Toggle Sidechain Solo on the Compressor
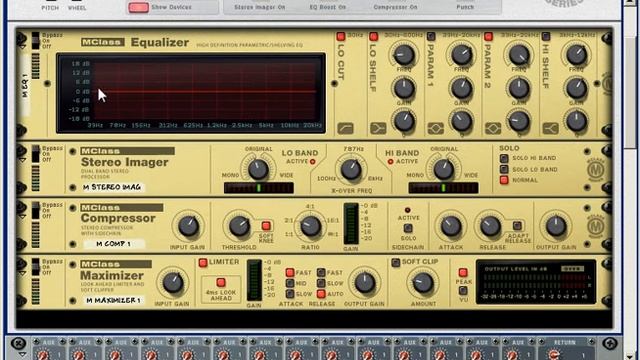This screenshot has height=360, width=640. click(408, 228)
